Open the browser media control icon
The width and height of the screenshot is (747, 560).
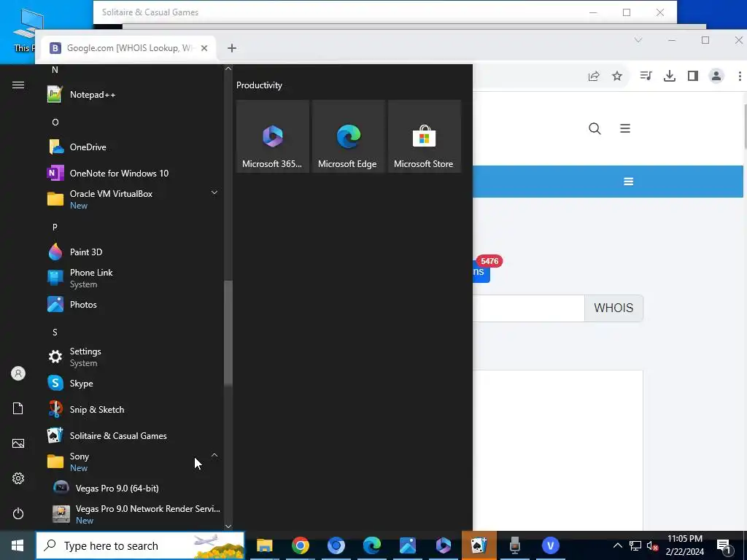pyautogui.click(x=646, y=76)
